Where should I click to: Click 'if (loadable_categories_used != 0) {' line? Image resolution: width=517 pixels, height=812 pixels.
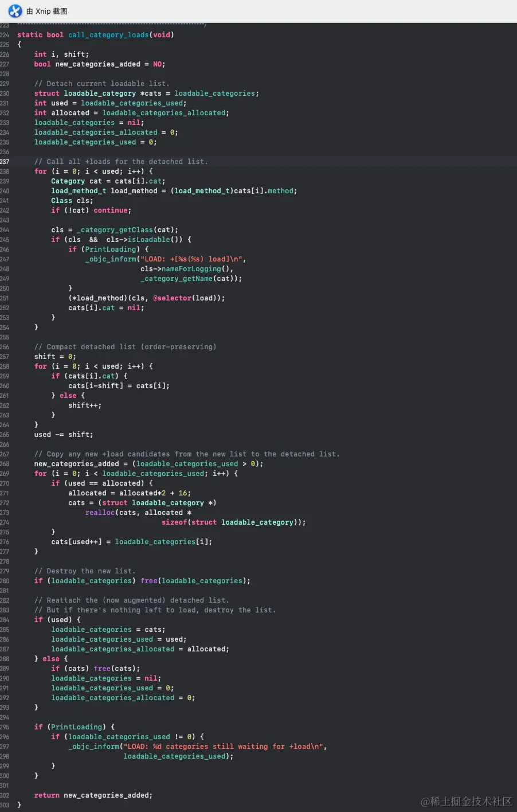coord(127,737)
